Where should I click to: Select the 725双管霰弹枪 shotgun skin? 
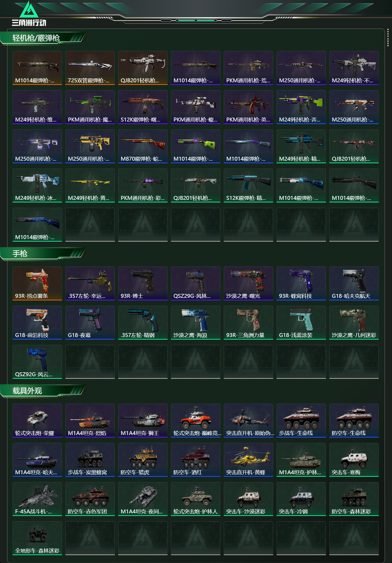pos(90,68)
